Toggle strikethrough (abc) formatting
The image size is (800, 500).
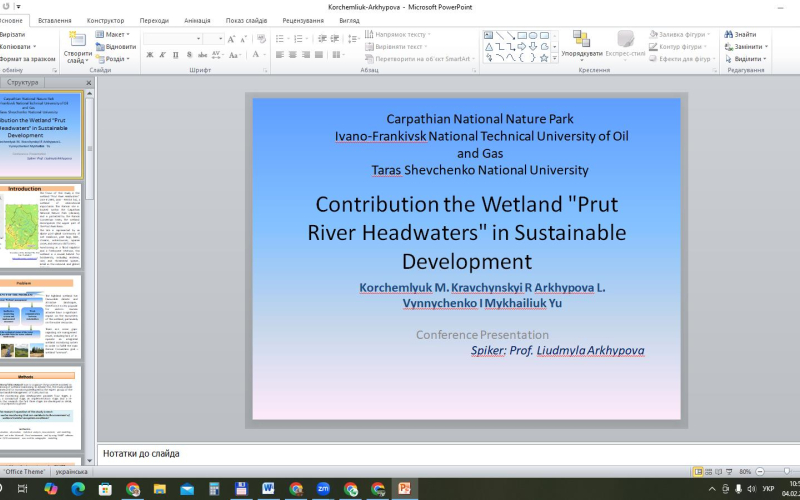click(x=203, y=55)
